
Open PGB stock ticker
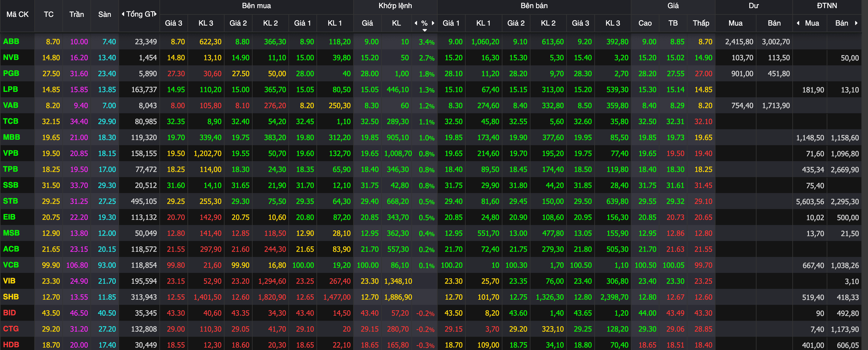click(11, 73)
